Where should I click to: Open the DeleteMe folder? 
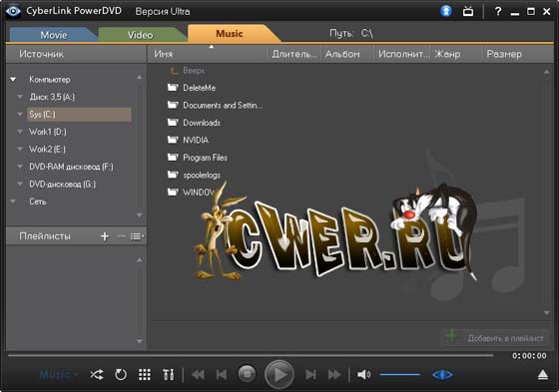click(199, 88)
